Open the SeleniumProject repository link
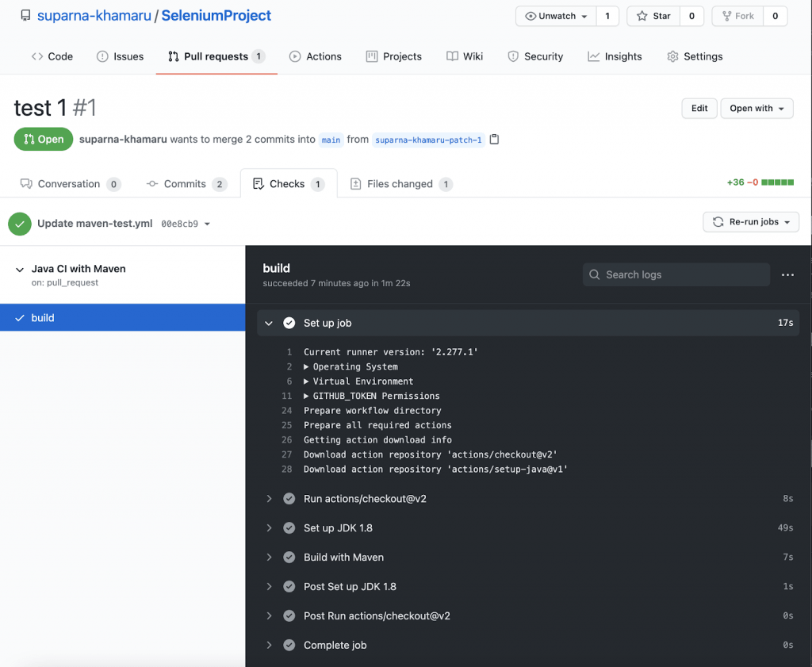Viewport: 812px width, 667px height. (x=216, y=16)
